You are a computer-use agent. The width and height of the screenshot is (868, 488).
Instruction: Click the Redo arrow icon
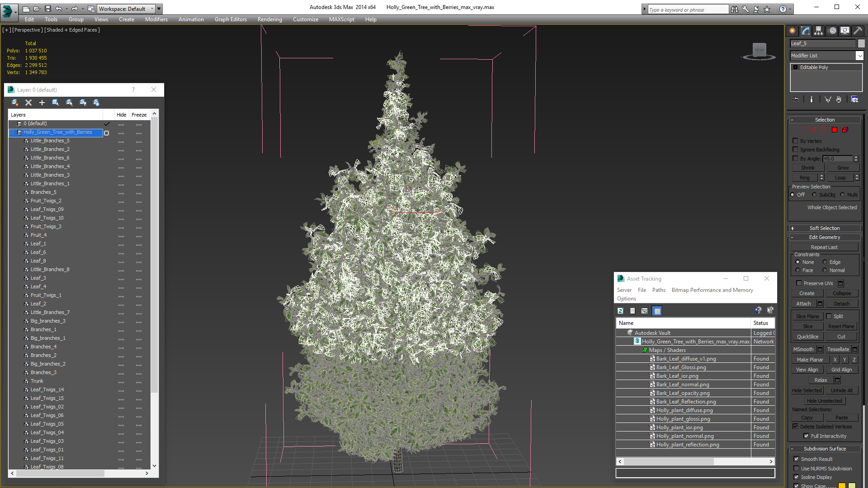coord(75,9)
